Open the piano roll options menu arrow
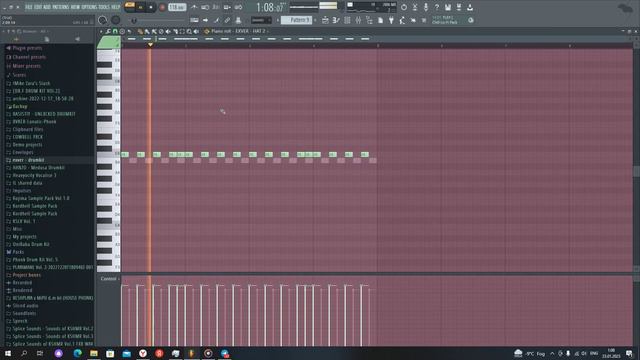640x360 pixels. (101, 31)
